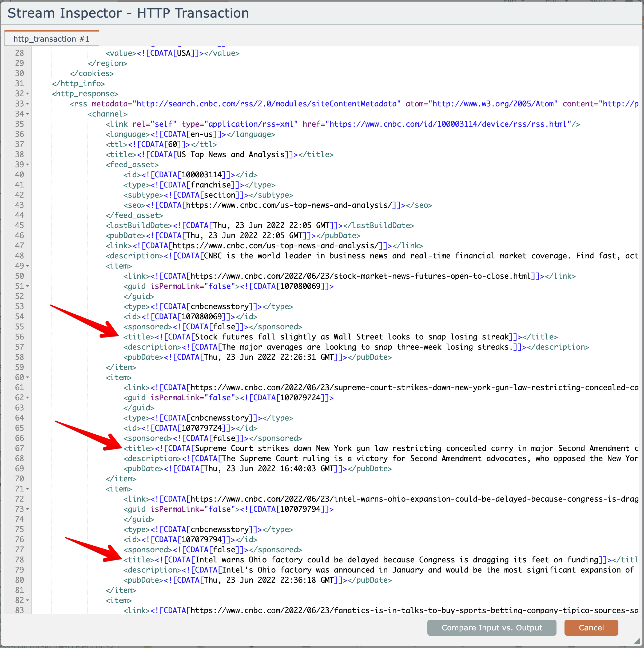Collapse second item block at line 60
This screenshot has height=648, width=644.
point(27,378)
